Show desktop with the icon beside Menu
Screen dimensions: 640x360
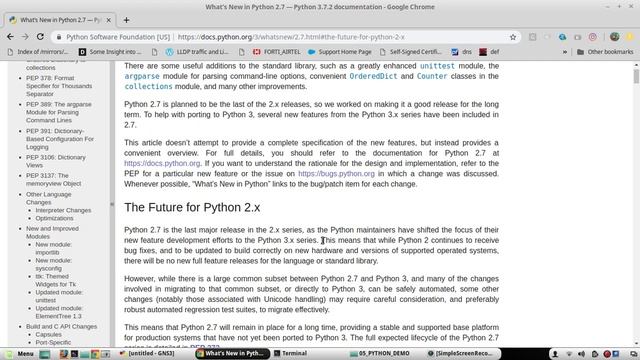tap(45, 354)
